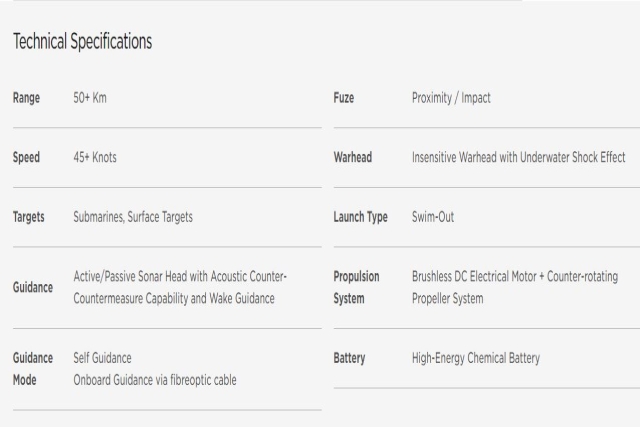Click the Brushless DC Electrical Motor description
This screenshot has width=640, height=427.
[x=515, y=287]
